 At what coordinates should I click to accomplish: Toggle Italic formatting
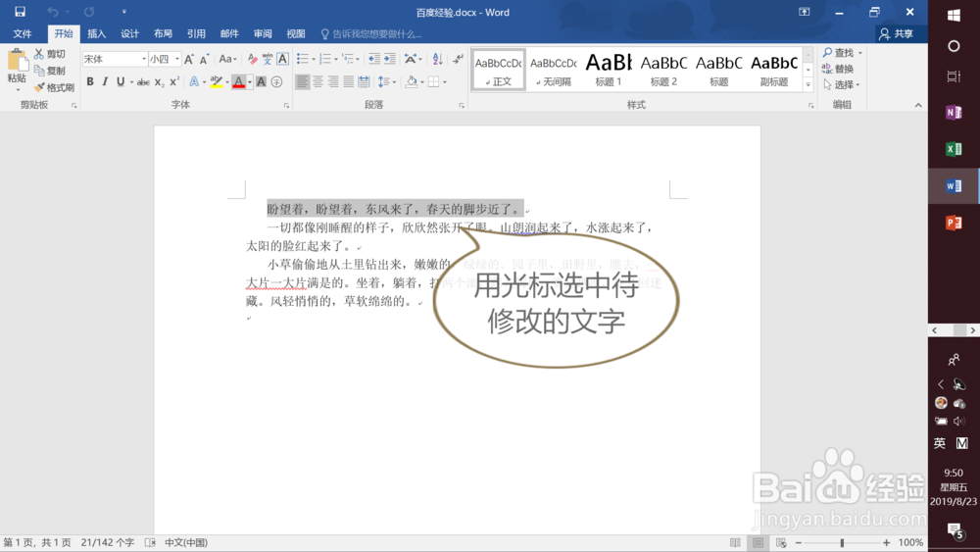(105, 82)
